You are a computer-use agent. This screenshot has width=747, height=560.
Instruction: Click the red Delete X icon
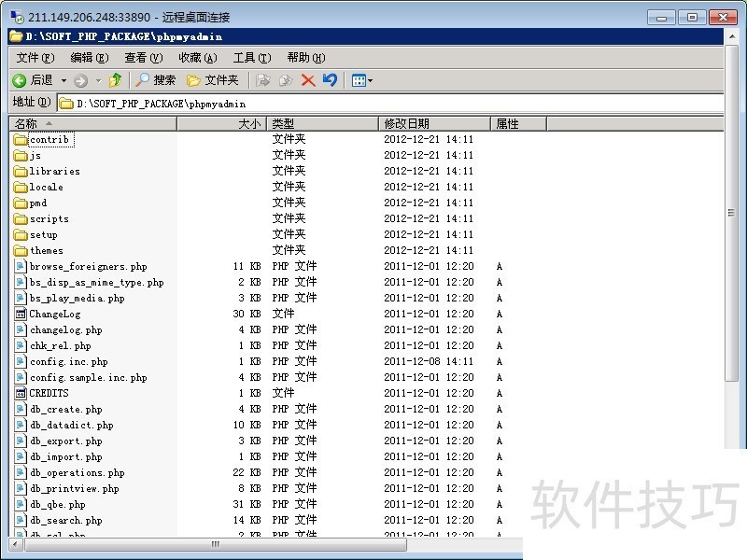pyautogui.click(x=307, y=80)
